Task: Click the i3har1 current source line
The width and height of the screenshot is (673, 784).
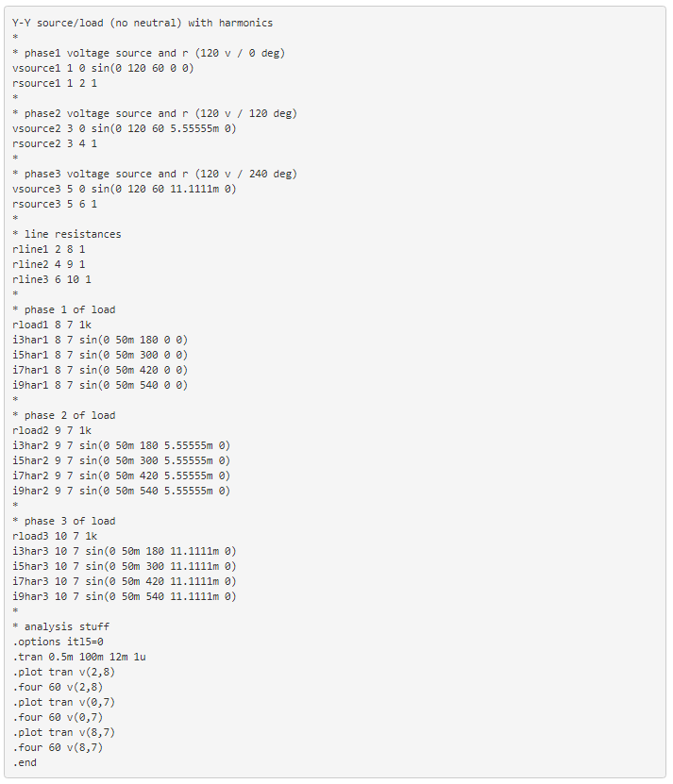Action: point(100,340)
